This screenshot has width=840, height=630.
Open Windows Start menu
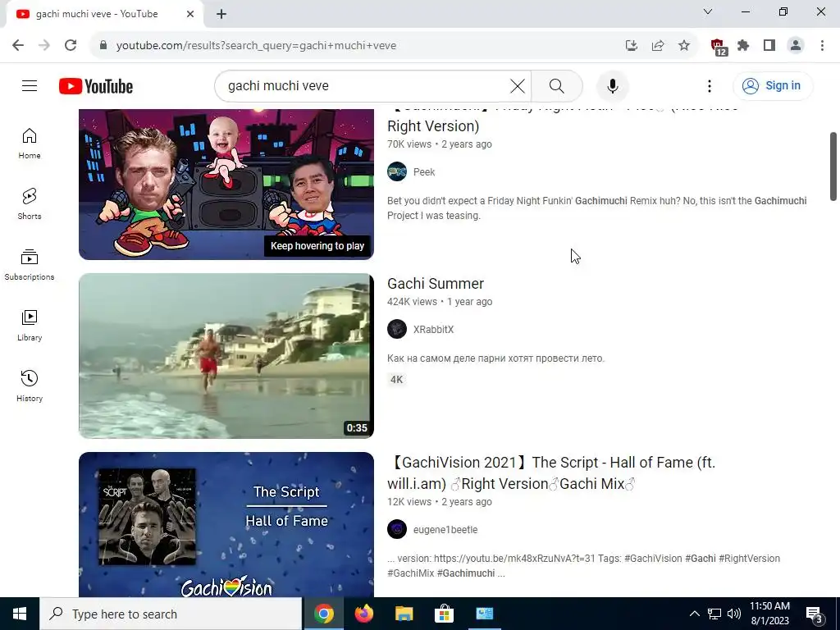pos(20,614)
